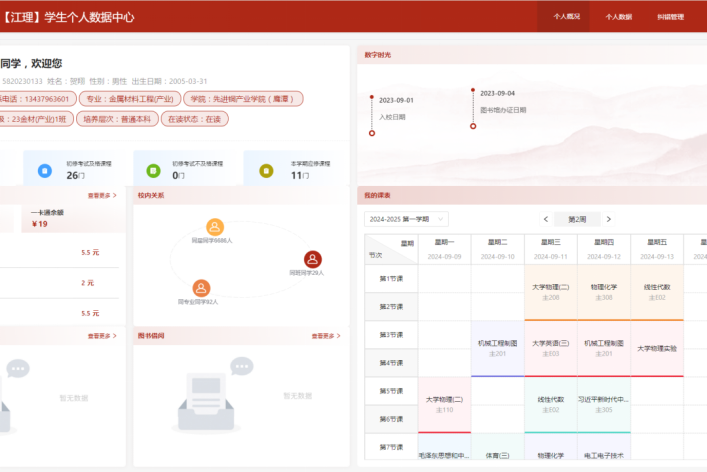Click the yellow current-semester courses icon
707x472 pixels.
(266, 170)
